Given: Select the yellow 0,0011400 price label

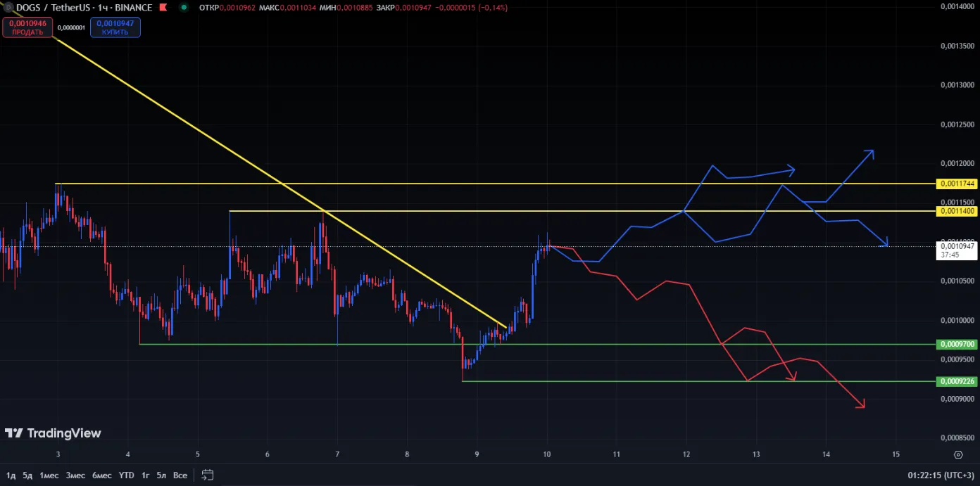Looking at the screenshot, I should pyautogui.click(x=956, y=211).
